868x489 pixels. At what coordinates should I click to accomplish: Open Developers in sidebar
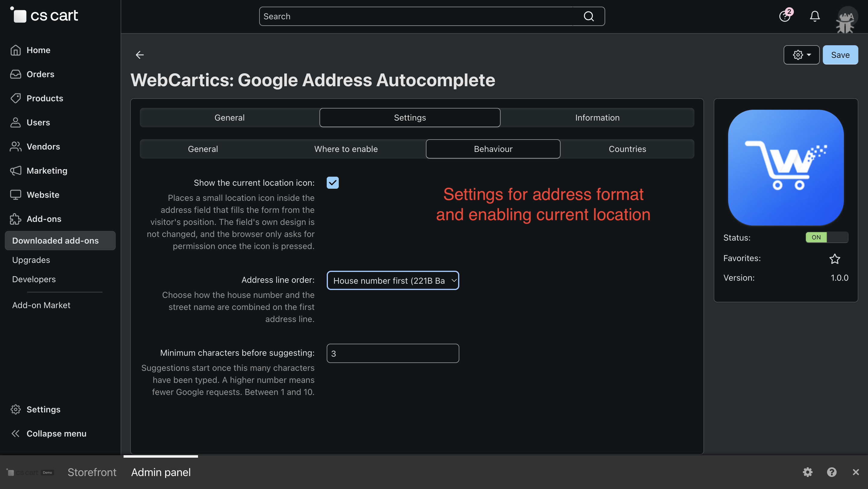pos(34,279)
